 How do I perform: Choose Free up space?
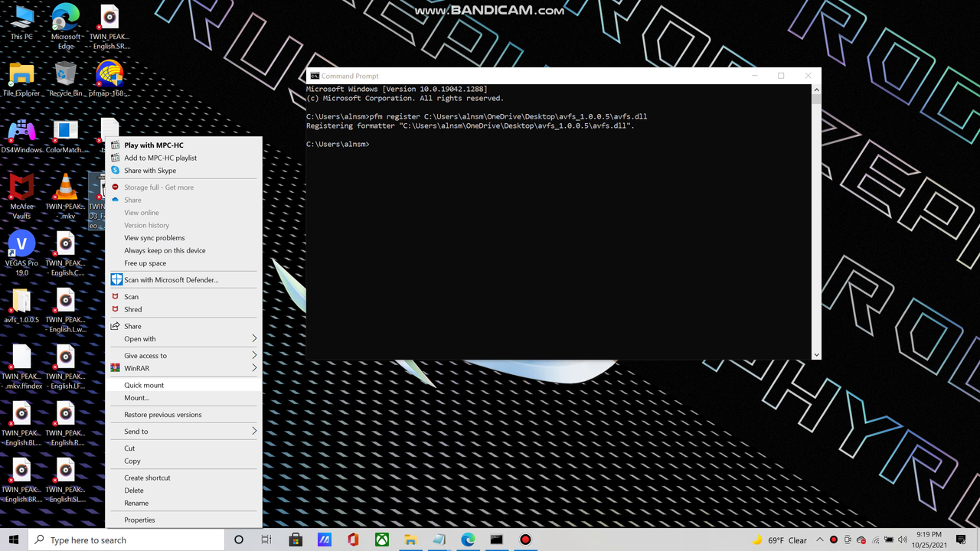pos(184,263)
